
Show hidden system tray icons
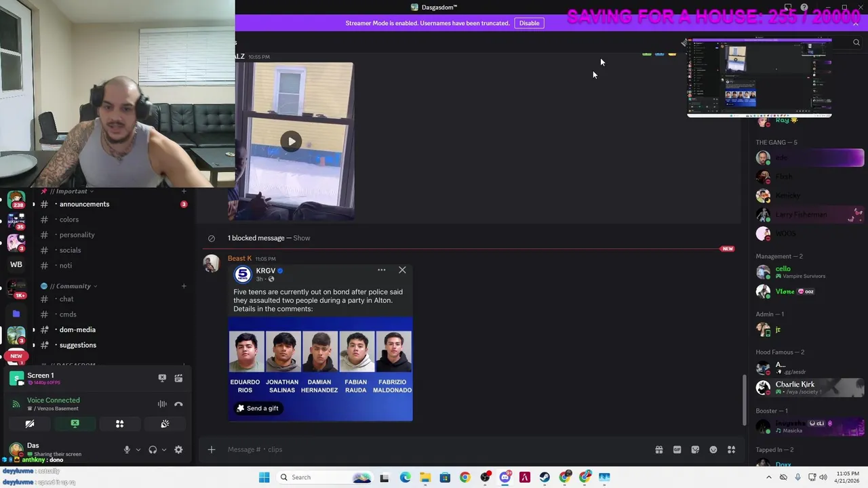coord(768,477)
